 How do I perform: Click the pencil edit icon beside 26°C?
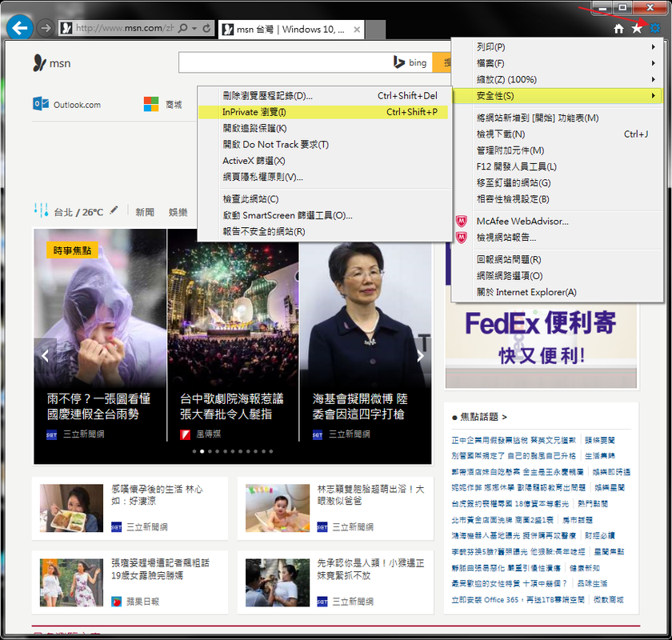[x=114, y=210]
